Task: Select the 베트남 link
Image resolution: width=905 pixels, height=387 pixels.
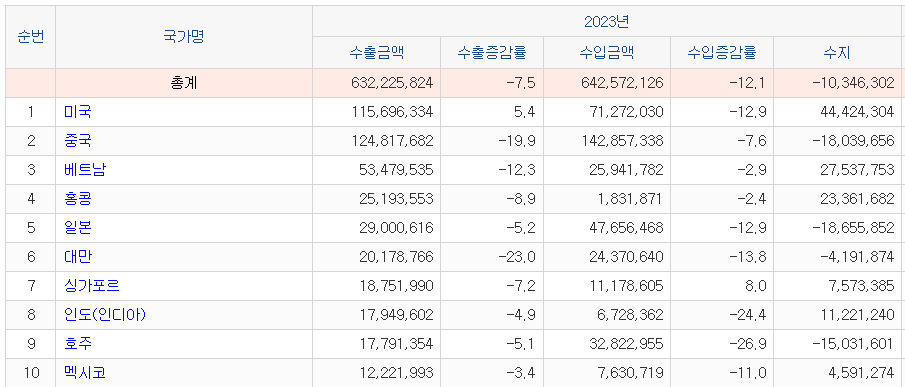Action: point(85,170)
